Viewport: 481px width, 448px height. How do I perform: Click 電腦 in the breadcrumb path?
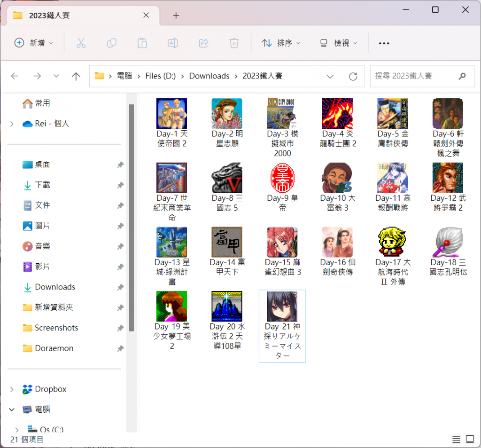[124, 76]
